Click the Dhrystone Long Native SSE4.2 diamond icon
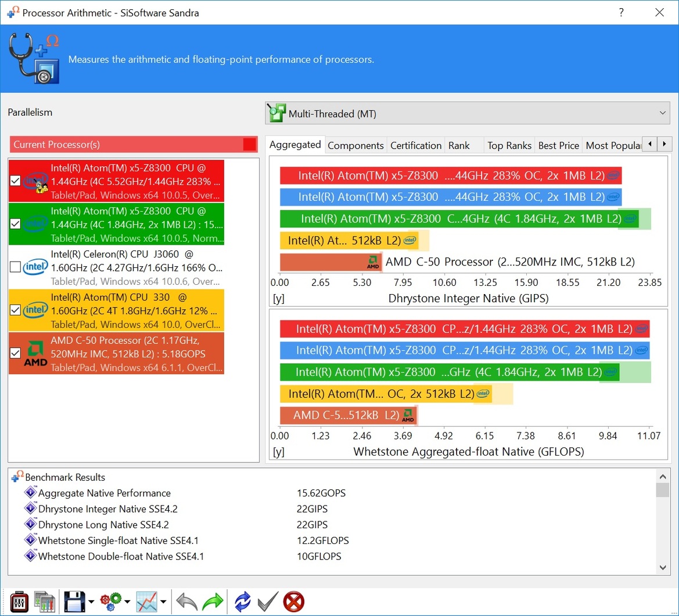 click(30, 524)
